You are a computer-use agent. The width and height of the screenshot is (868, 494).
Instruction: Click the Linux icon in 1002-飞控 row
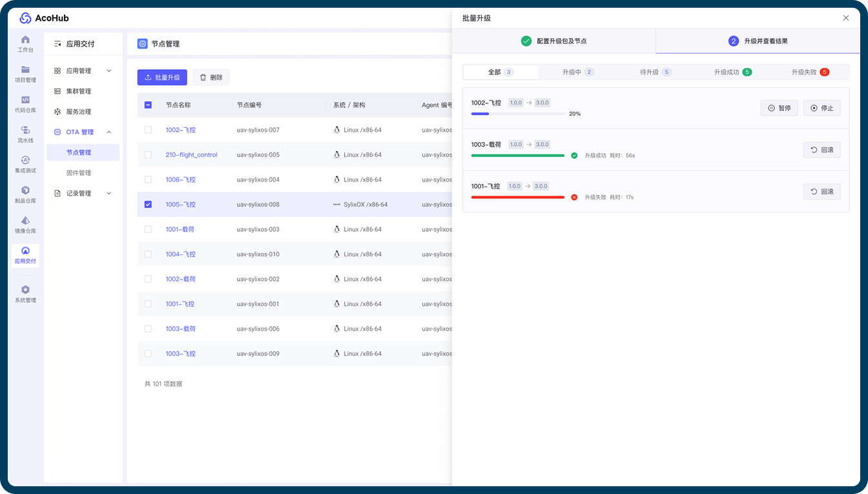click(336, 130)
